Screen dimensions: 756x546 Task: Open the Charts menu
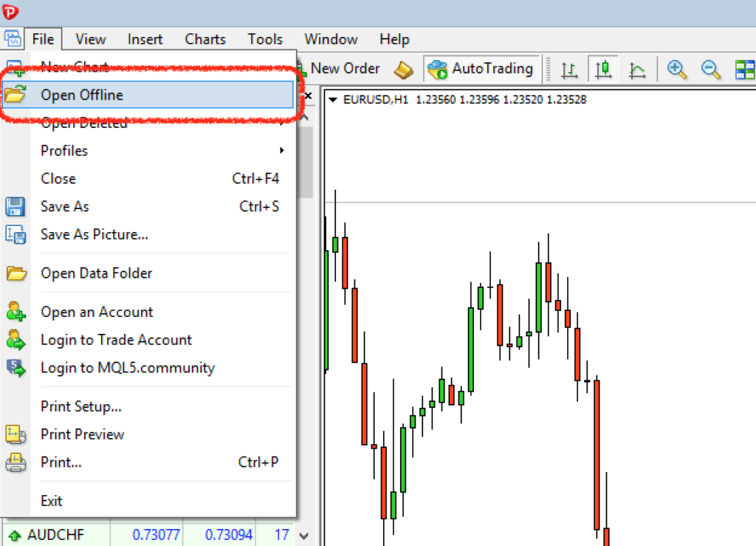click(x=205, y=39)
